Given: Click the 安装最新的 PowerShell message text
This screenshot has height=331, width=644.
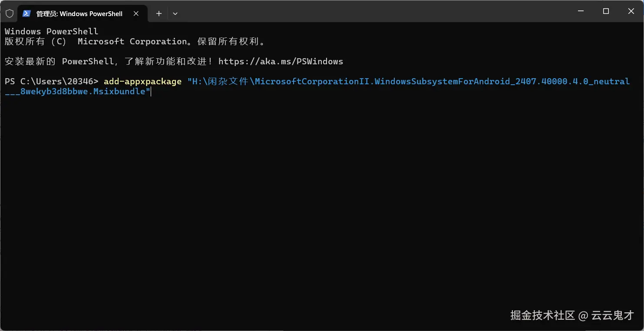Looking at the screenshot, I should pos(109,62).
